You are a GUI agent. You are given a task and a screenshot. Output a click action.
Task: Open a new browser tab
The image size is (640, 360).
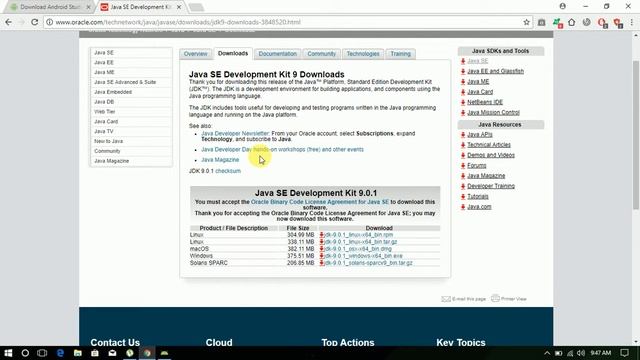(196, 7)
